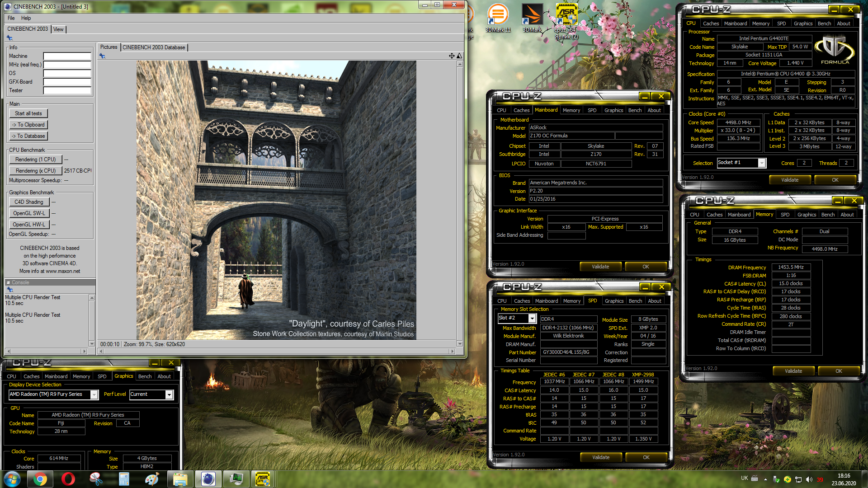The image size is (868, 488).
Task: Click the Console vertical scrollbar
Action: coord(92,321)
